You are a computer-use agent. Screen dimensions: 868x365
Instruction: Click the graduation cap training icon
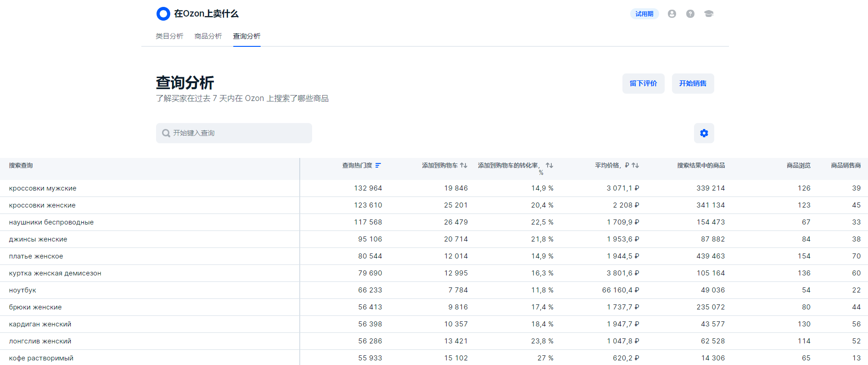[708, 14]
